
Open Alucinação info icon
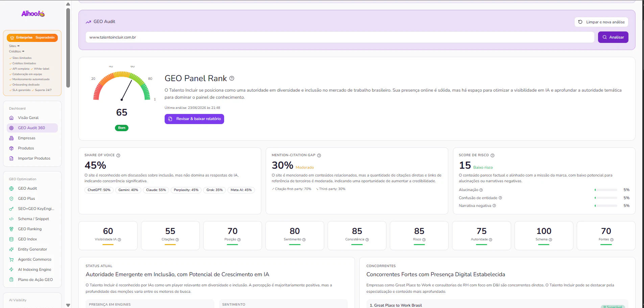coord(481,190)
